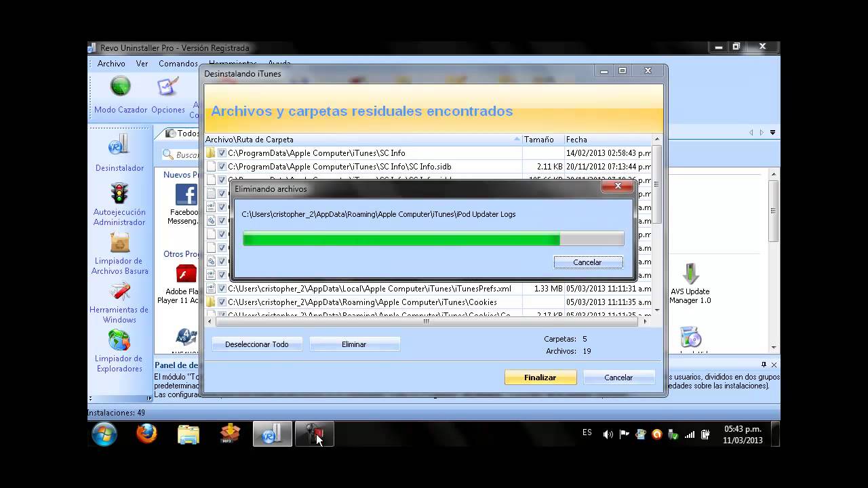
Task: Launch Firefox from the taskbar
Action: coord(146,434)
